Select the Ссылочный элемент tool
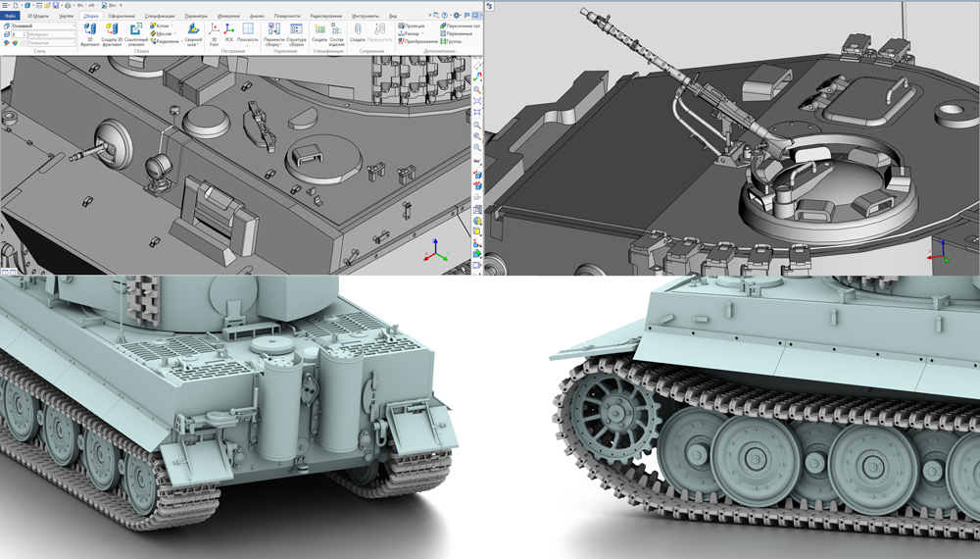The image size is (980, 559). (x=135, y=34)
